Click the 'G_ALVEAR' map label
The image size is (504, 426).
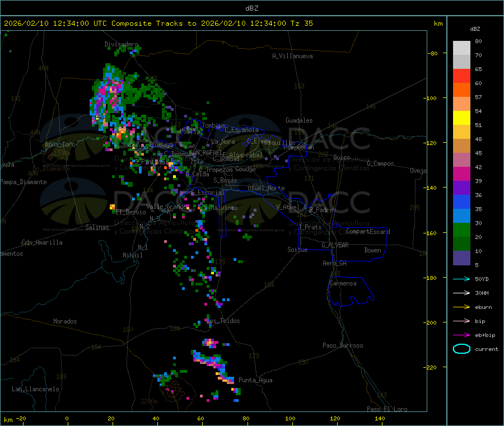coord(335,245)
